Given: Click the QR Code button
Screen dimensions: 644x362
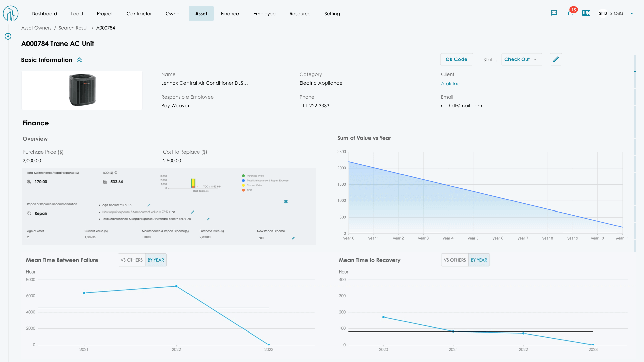Looking at the screenshot, I should 456,59.
